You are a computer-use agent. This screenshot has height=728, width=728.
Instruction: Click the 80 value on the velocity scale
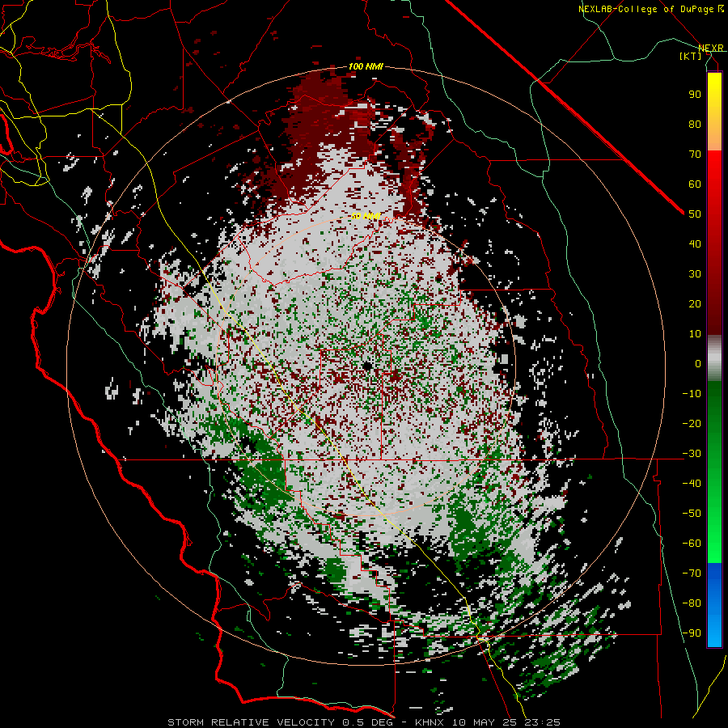coord(695,124)
